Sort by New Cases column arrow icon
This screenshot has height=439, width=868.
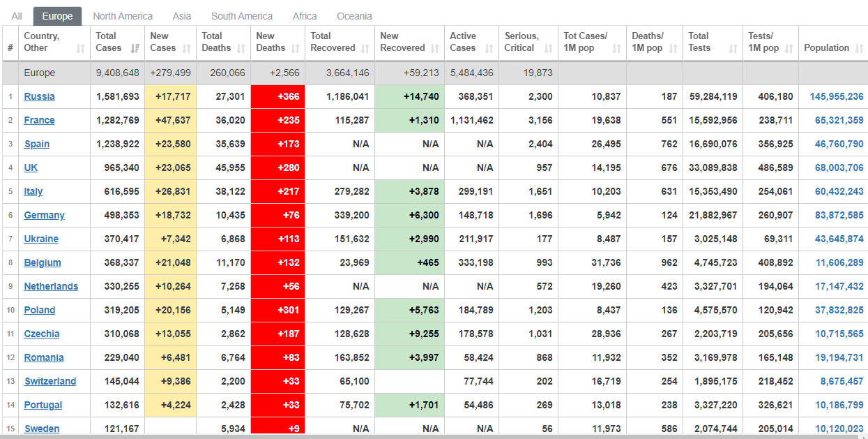[187, 48]
